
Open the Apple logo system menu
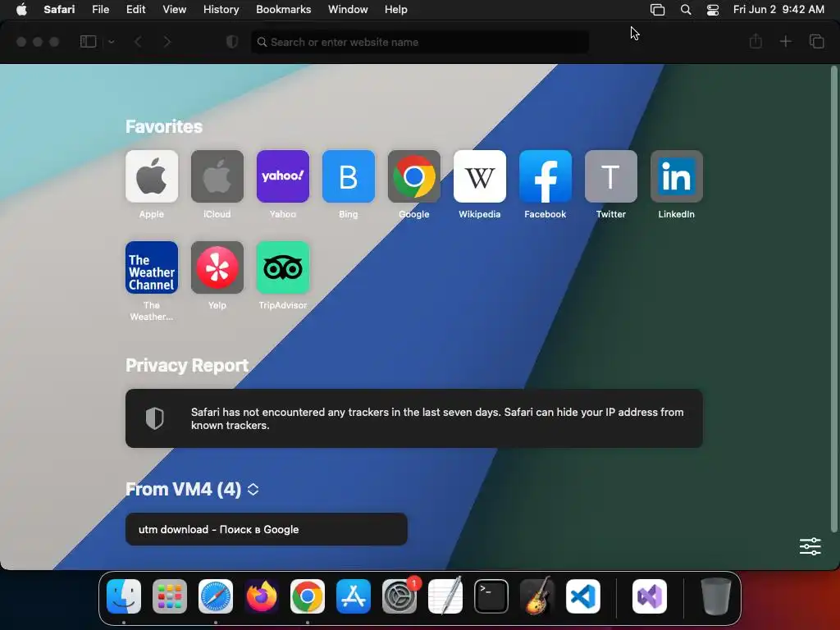pos(21,10)
